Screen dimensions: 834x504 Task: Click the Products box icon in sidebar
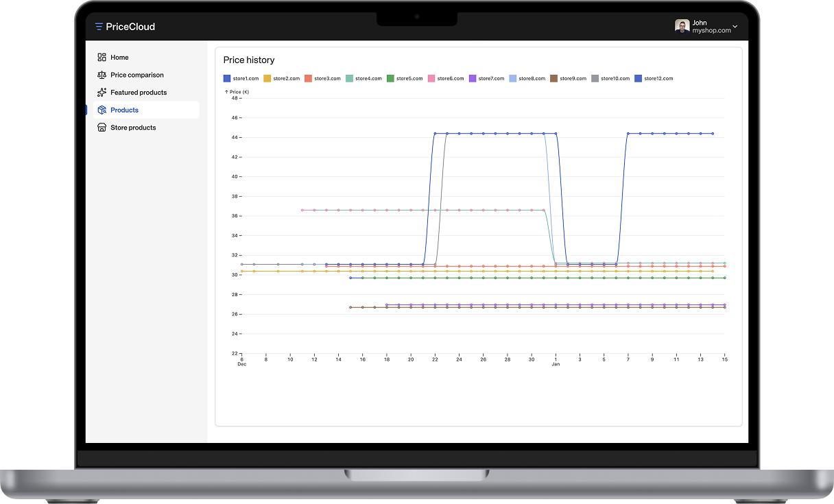(x=102, y=110)
